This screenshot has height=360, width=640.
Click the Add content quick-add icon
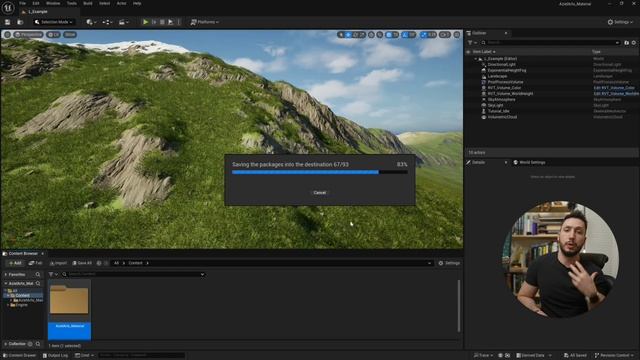(91, 22)
